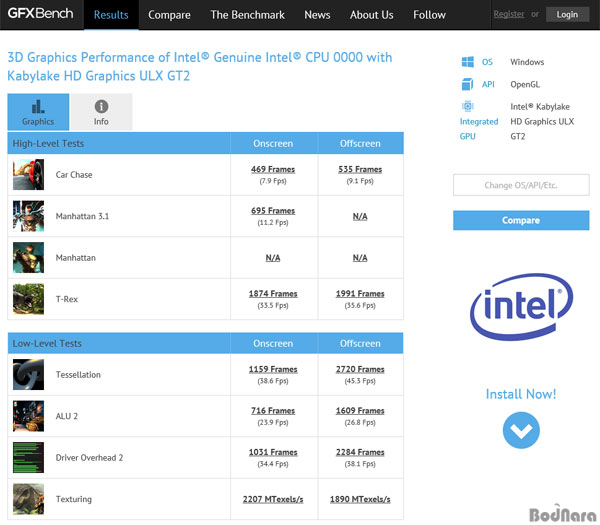Screen dimensions: 600x525
Task: Click Manhattan 3.1 offscreen N/A link
Action: tap(360, 216)
